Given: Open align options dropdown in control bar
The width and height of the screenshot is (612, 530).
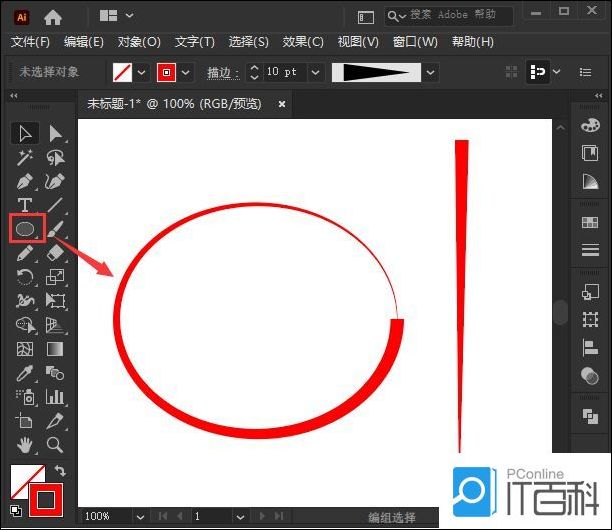Looking at the screenshot, I should pyautogui.click(x=557, y=72).
